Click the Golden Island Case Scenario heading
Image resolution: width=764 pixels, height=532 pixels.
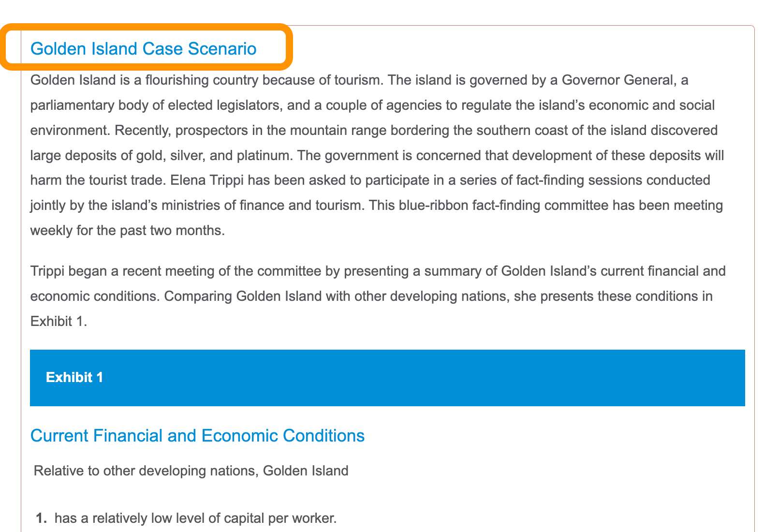143,49
